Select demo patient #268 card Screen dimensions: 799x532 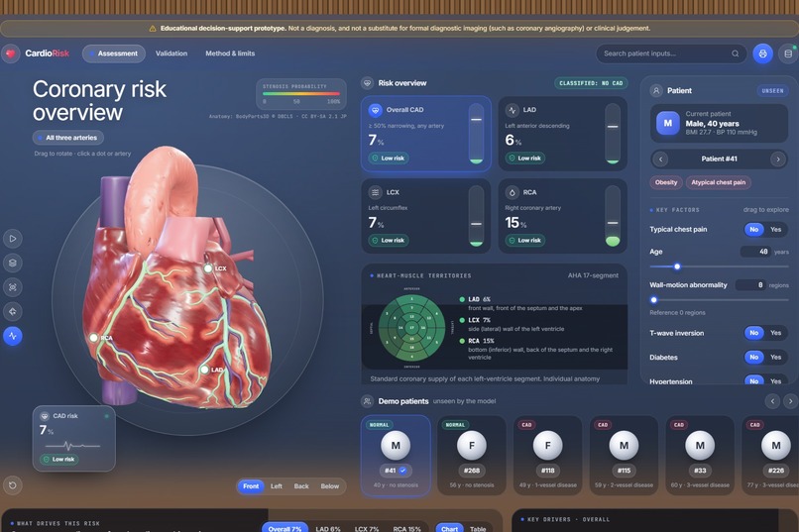[471, 455]
